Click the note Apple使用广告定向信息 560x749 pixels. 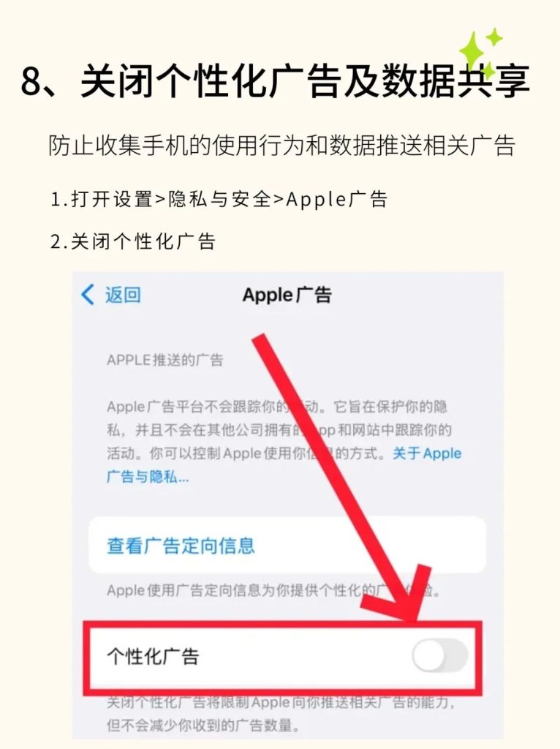(273, 590)
